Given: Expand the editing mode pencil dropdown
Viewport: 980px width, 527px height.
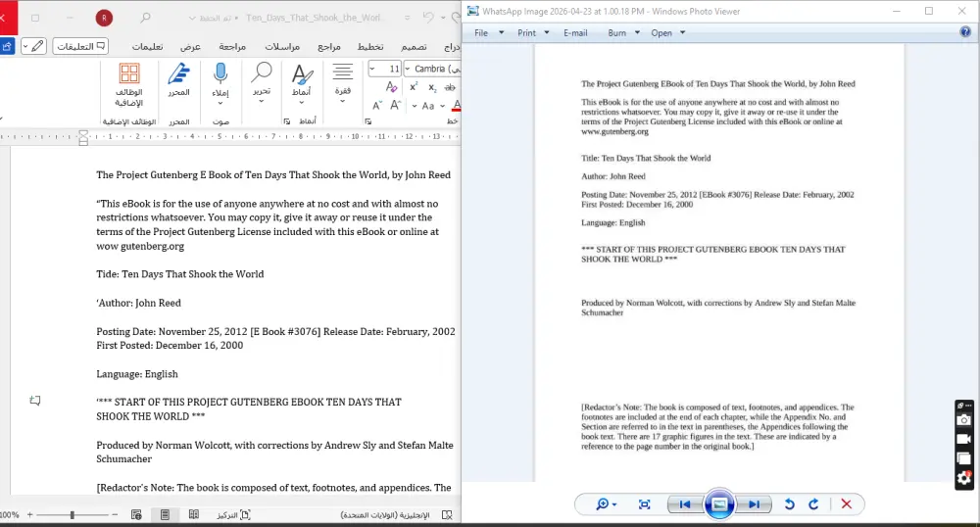Looking at the screenshot, I should tap(25, 46).
